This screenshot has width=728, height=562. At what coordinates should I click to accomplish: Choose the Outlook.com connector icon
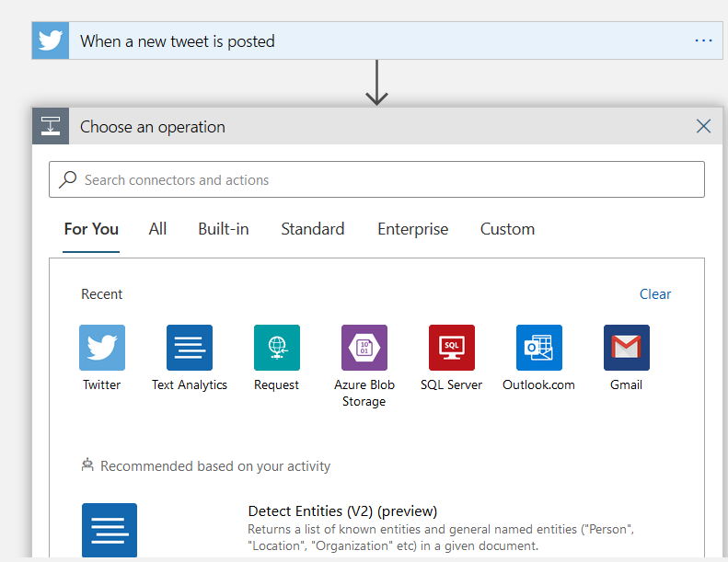click(539, 348)
